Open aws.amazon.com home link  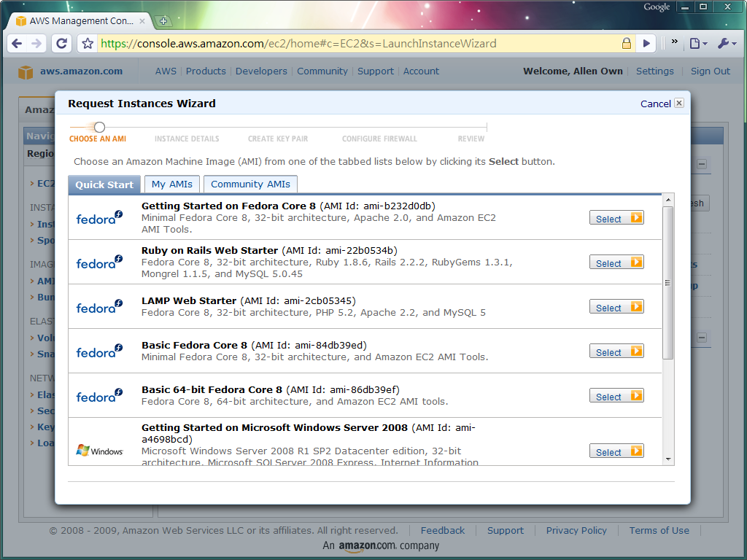pyautogui.click(x=81, y=71)
